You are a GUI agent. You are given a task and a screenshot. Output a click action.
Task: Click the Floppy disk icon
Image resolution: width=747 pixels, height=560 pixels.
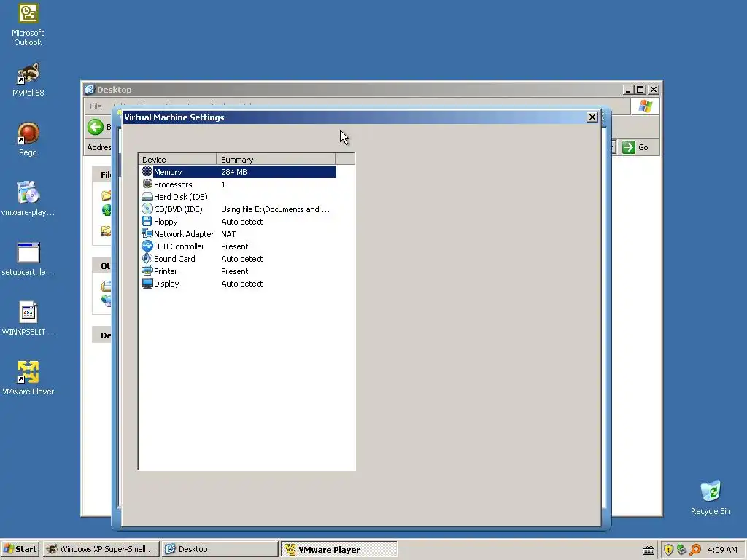coord(147,221)
